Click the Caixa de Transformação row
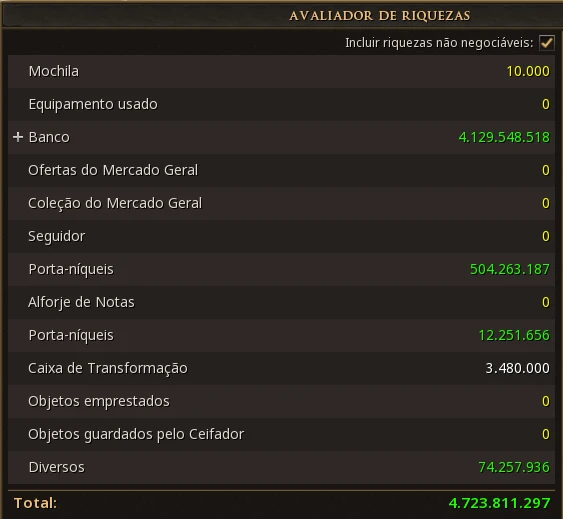 (x=281, y=369)
